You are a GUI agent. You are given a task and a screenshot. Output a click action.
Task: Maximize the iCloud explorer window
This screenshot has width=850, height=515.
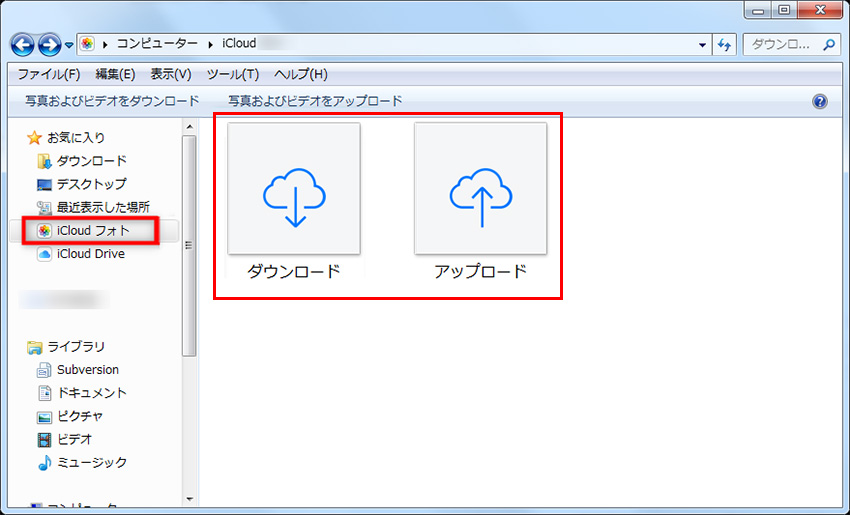tap(784, 10)
